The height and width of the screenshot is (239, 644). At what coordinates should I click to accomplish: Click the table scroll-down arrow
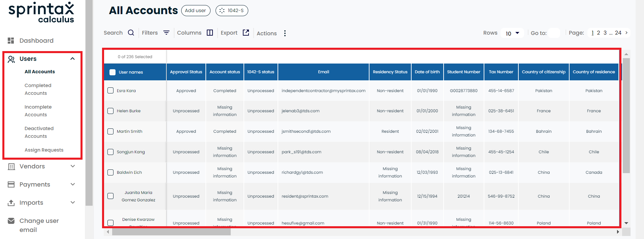click(x=626, y=223)
